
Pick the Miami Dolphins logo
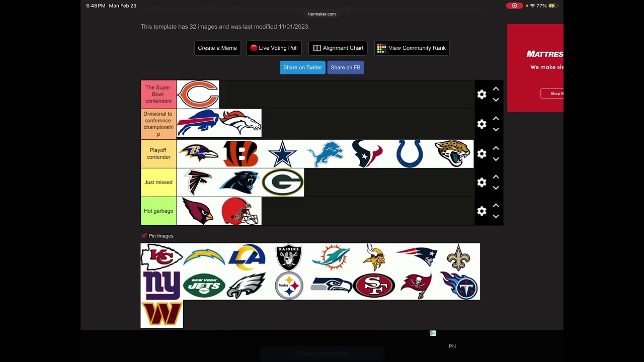(x=332, y=257)
